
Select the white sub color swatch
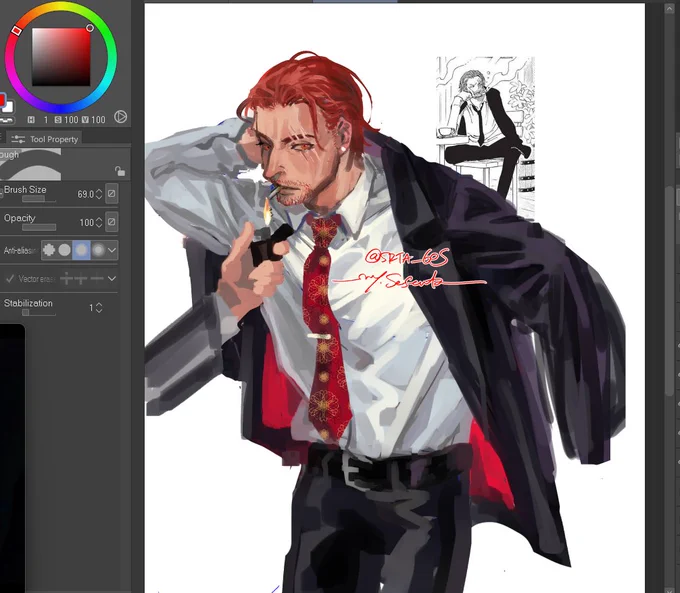pos(8,106)
